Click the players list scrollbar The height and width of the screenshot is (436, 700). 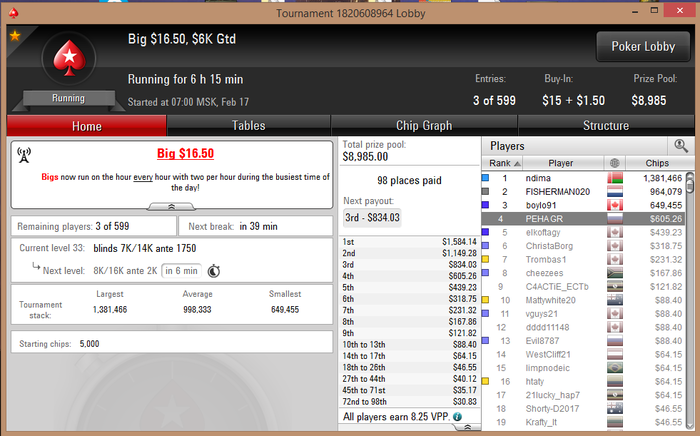pyautogui.click(x=690, y=299)
